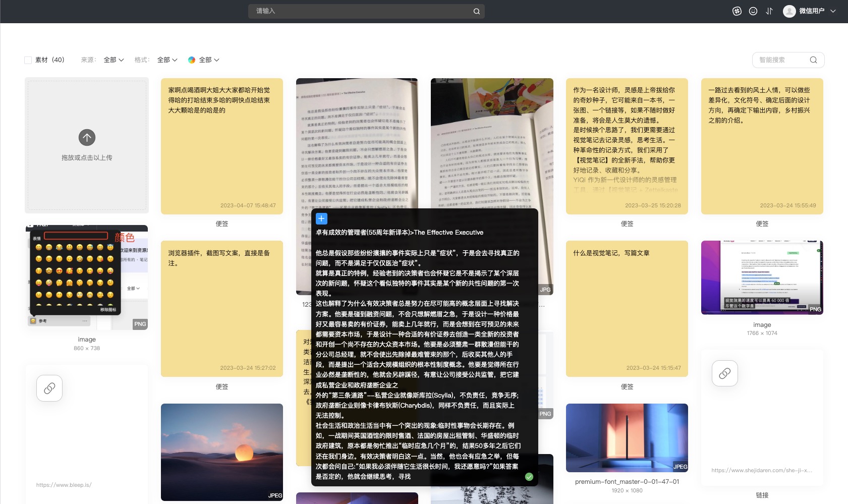This screenshot has height=504, width=848.
Task: Click link icon on bleep.is card
Action: tap(49, 388)
